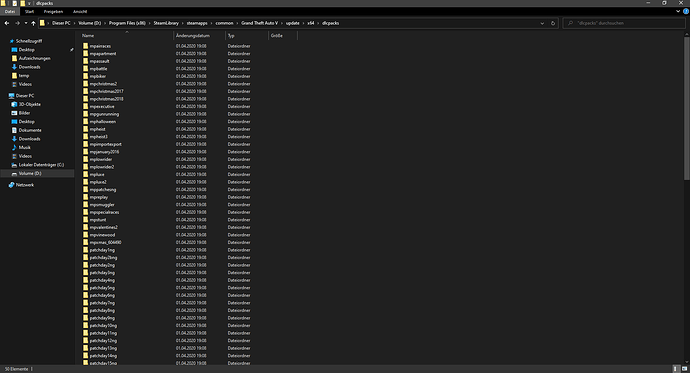Select the mpvinewood folder
The height and width of the screenshot is (373, 690).
(x=102, y=235)
